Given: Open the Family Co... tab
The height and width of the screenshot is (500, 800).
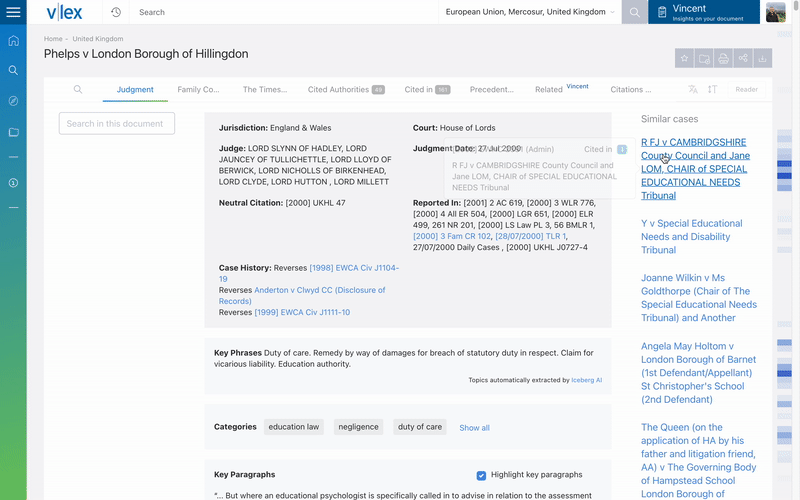Looking at the screenshot, I should pyautogui.click(x=198, y=89).
